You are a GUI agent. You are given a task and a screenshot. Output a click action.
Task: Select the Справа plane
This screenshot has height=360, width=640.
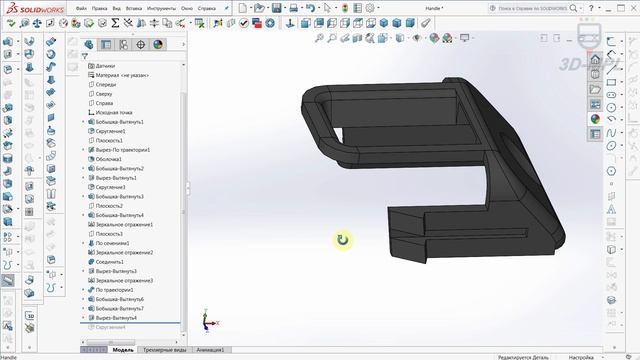[x=104, y=103]
